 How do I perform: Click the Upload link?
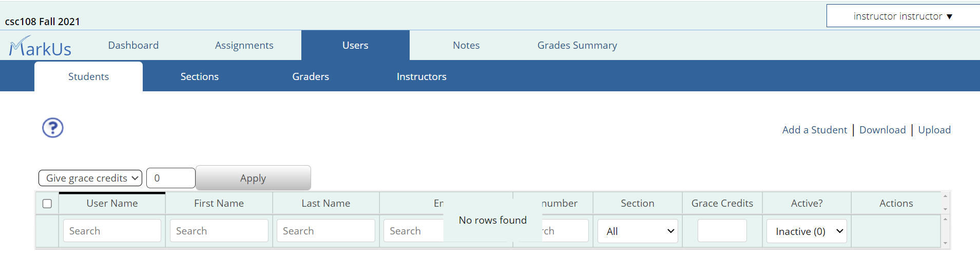tap(934, 130)
